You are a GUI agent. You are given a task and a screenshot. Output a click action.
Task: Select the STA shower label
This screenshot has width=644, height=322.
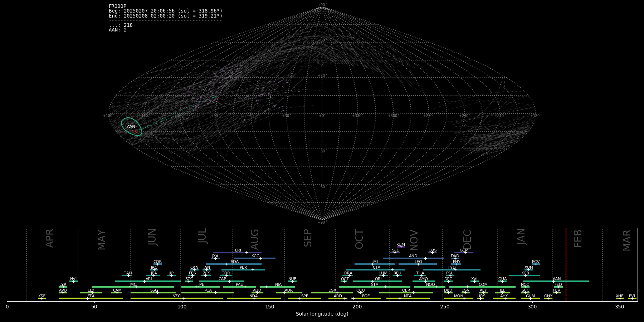click(x=375, y=284)
